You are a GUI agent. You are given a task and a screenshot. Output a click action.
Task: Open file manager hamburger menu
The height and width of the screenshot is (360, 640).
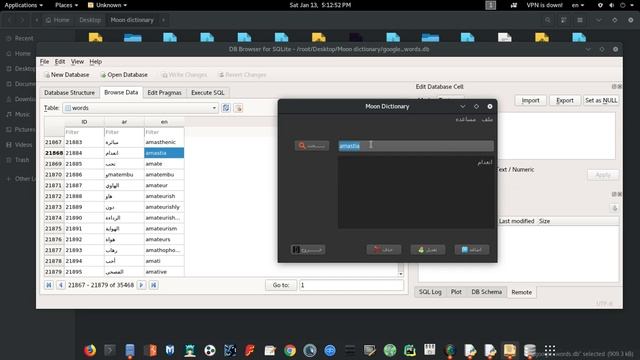pos(580,20)
